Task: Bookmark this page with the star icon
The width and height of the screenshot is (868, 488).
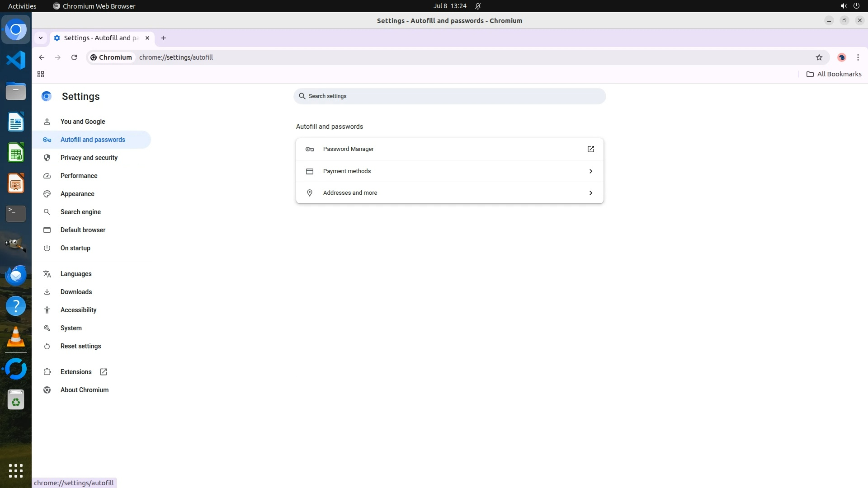Action: [x=819, y=57]
